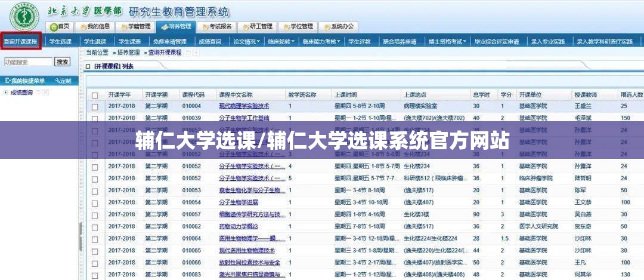Open course link 现代病理学实验技术
The image size is (644, 280).
pyautogui.click(x=244, y=106)
